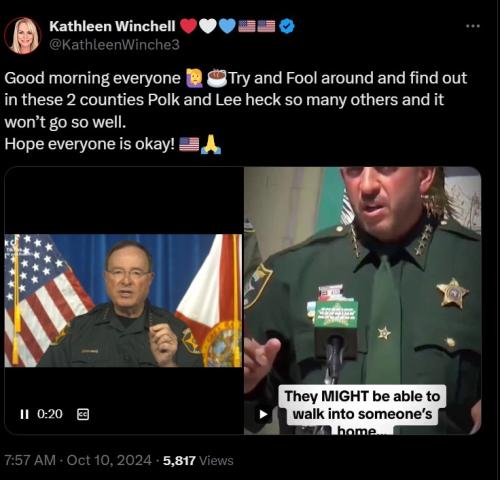Click the 0:20 video timestamp
The image size is (500, 480).
(x=50, y=414)
